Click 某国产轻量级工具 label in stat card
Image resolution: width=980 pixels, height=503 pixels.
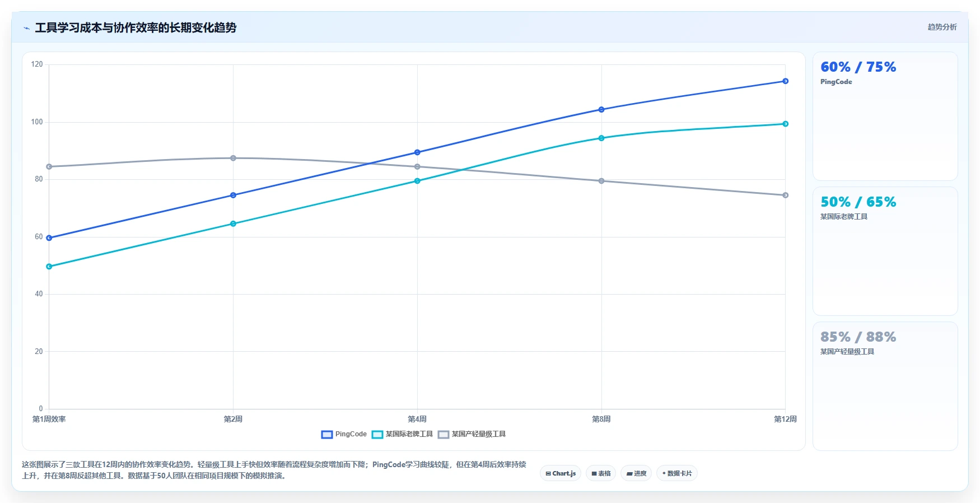point(847,352)
